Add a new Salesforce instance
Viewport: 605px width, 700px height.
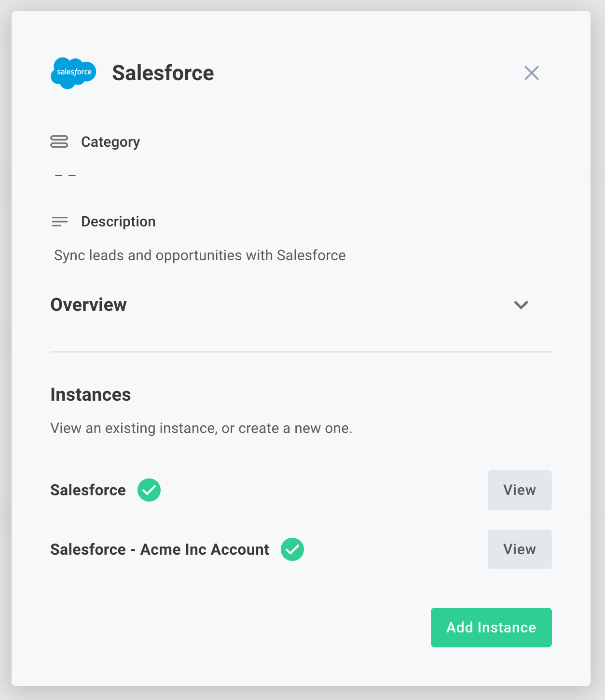491,627
